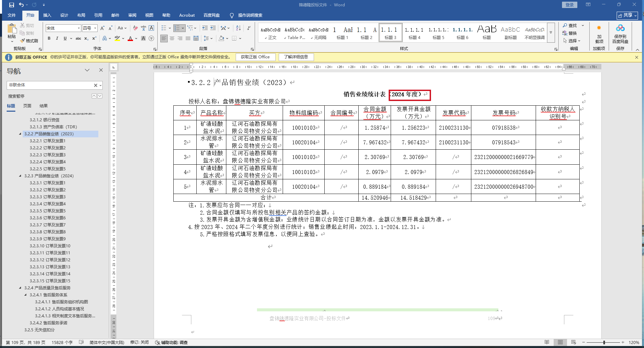This screenshot has width=644, height=348.
Task: Dismiss the yellow Office notification bar
Action: [x=637, y=57]
